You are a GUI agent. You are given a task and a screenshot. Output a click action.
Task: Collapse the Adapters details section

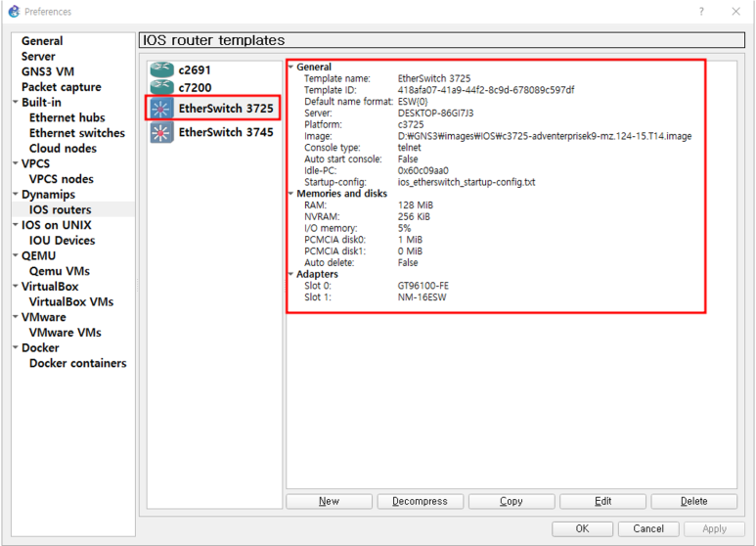pyautogui.click(x=291, y=274)
